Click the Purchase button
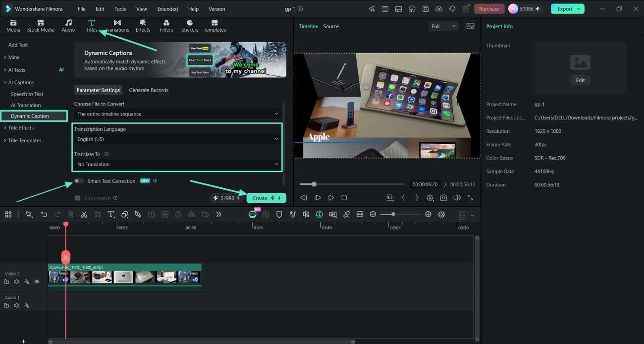Screen dimensions: 644x344 489,9
